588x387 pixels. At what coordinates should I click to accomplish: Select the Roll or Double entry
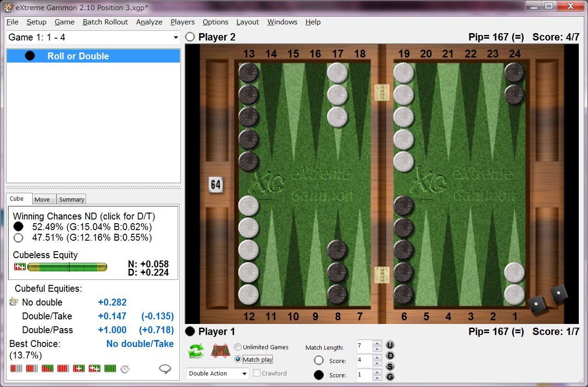click(x=93, y=56)
